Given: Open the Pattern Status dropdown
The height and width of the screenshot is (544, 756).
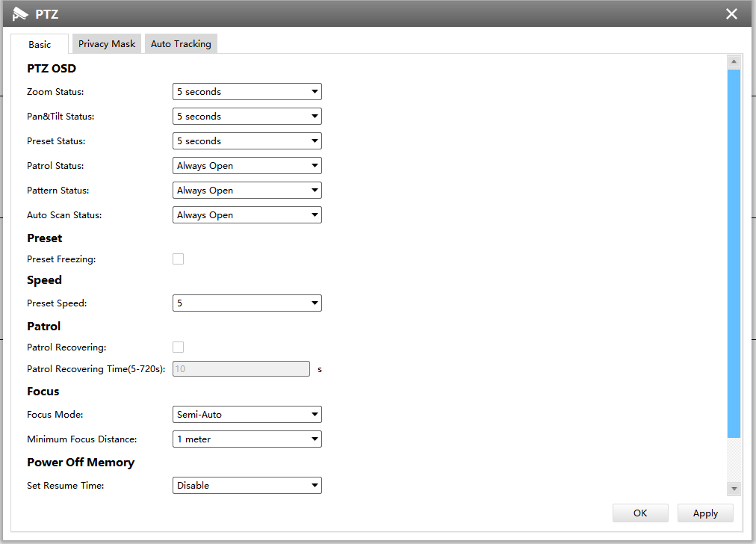Looking at the screenshot, I should 247,191.
